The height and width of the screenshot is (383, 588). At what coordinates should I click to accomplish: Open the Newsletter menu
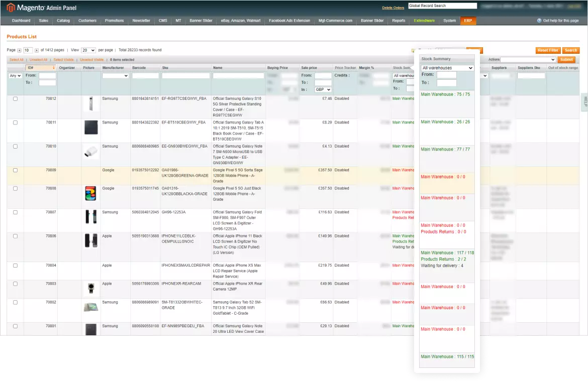[141, 21]
